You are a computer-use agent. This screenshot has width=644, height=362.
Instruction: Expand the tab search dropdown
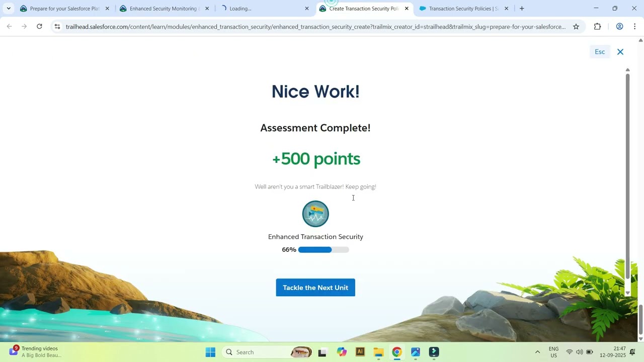pyautogui.click(x=9, y=9)
